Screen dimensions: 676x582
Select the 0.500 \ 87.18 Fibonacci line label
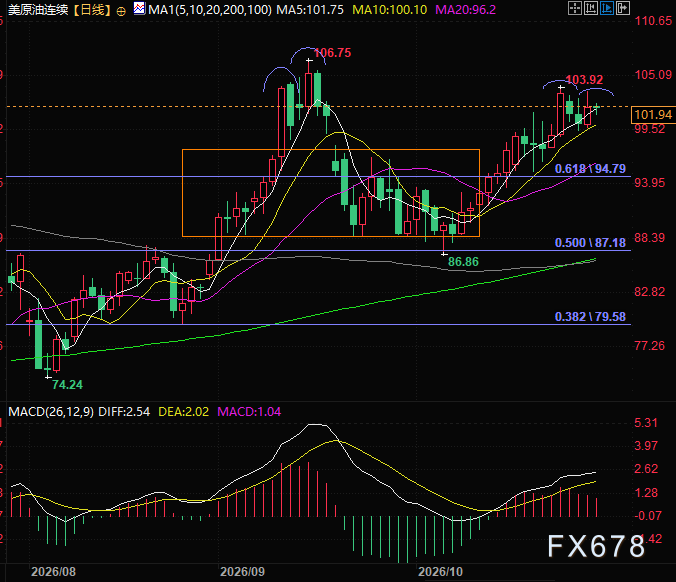click(x=590, y=243)
